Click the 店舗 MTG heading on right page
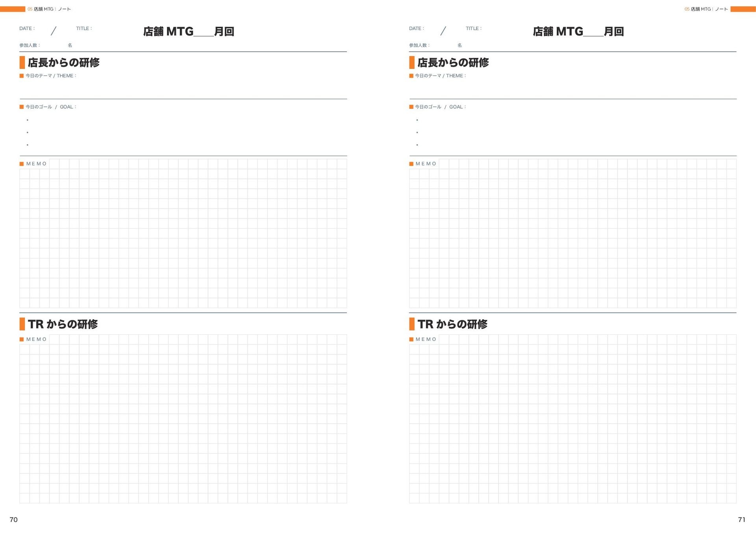Viewport: 756px width, 534px height. tap(578, 32)
